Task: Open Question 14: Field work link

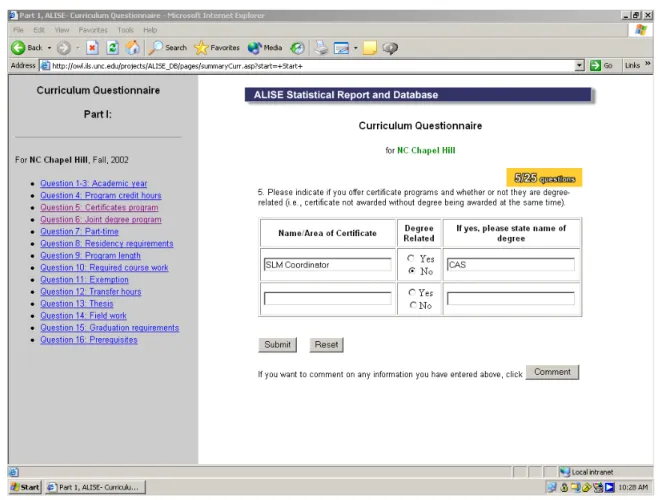Action: [83, 316]
